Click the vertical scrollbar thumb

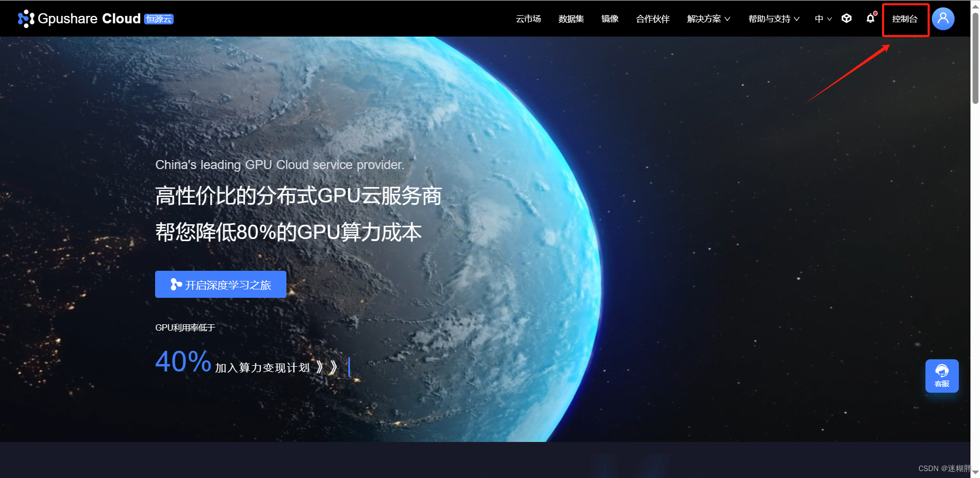(x=975, y=58)
